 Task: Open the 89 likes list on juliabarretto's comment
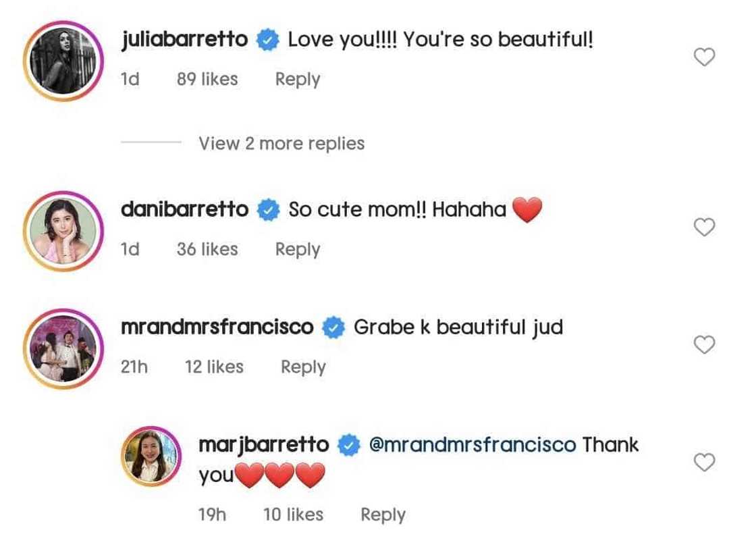tap(207, 79)
